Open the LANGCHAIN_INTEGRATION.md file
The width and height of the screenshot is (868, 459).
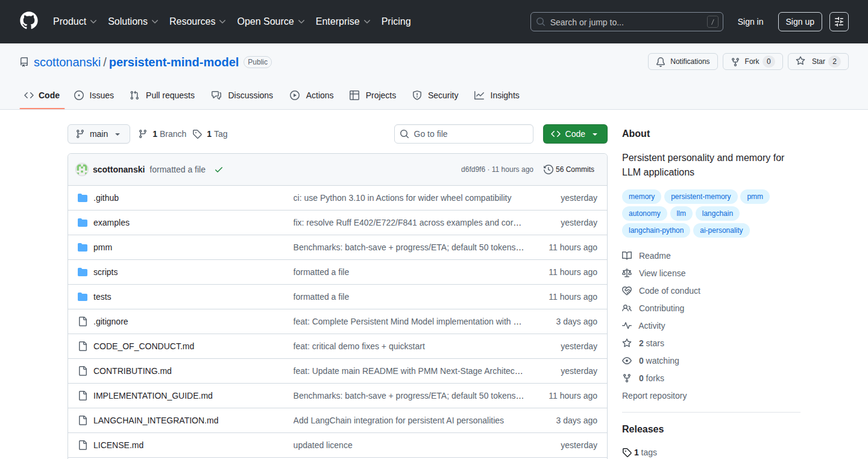click(156, 420)
